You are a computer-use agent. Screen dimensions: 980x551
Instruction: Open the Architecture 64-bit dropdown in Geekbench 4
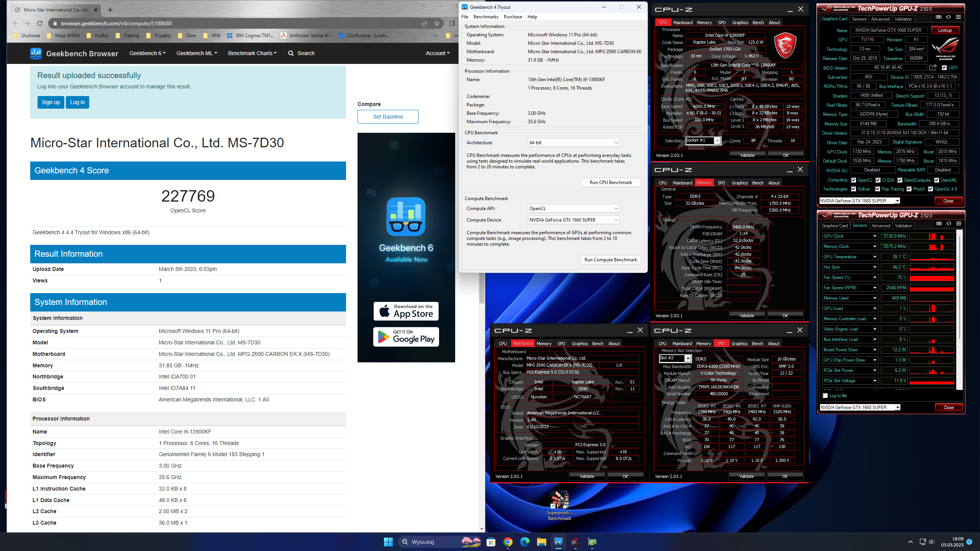tap(573, 143)
